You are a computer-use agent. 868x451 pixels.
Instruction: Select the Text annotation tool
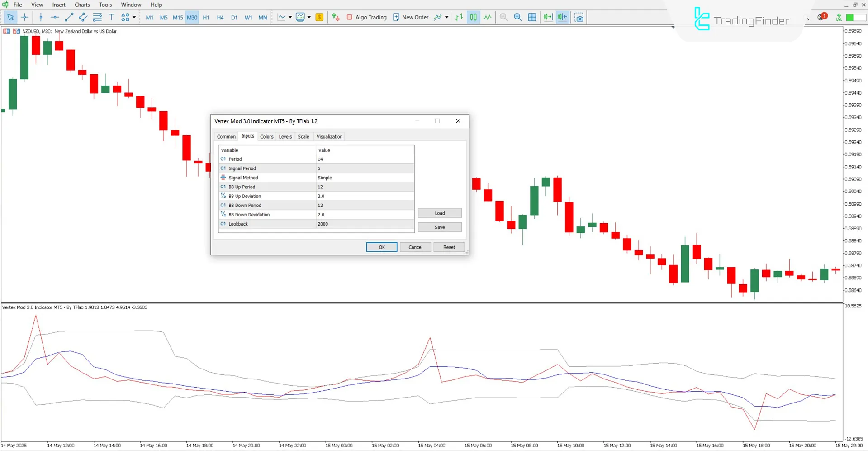click(111, 17)
